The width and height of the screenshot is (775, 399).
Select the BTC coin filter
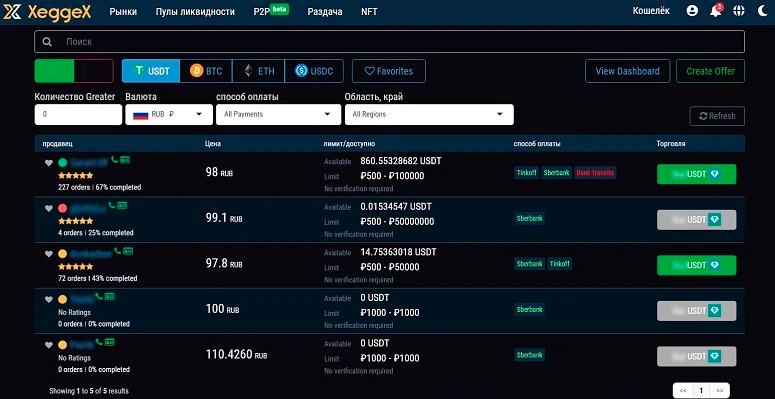coord(206,71)
